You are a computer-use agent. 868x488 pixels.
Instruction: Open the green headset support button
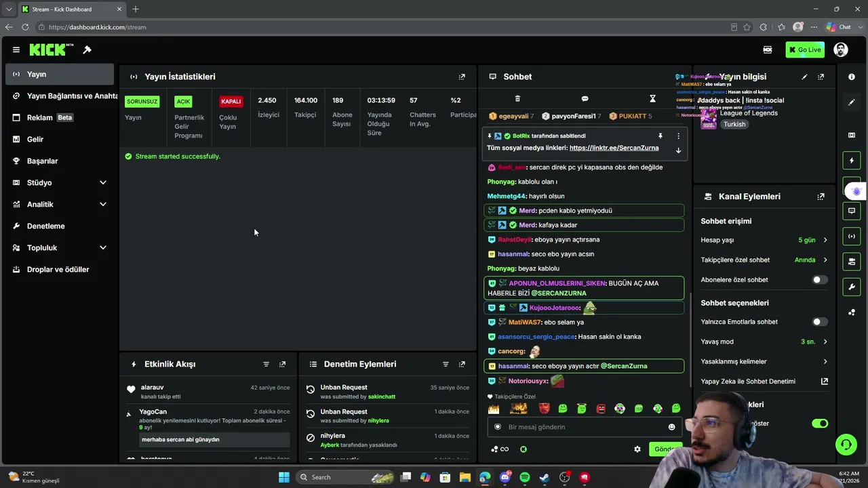[x=846, y=445]
